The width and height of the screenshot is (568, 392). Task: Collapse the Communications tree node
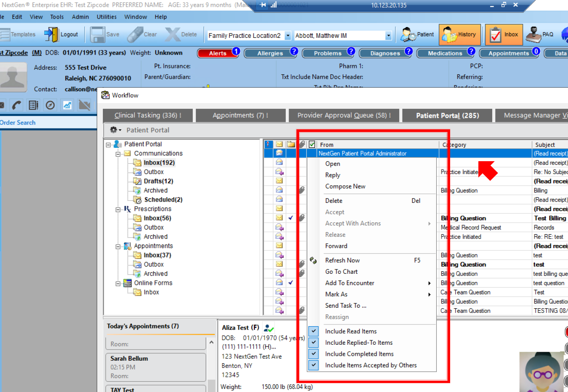pos(118,154)
